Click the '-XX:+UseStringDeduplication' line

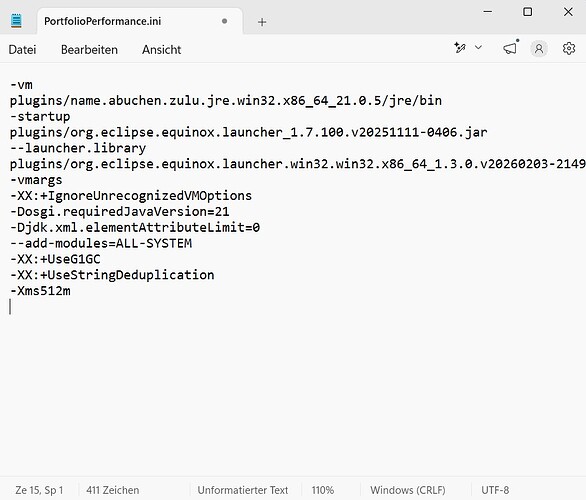click(x=112, y=275)
